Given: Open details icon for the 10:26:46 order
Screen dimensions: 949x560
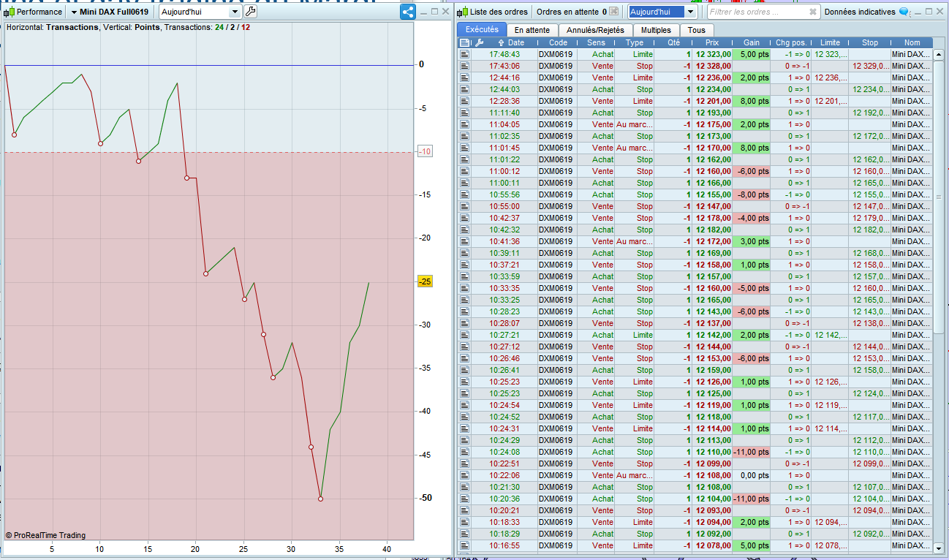Looking at the screenshot, I should 464,358.
